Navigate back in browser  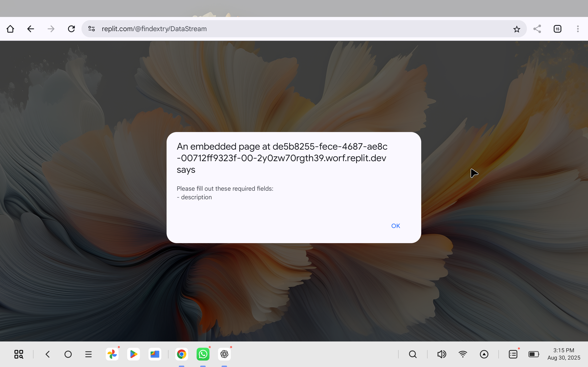(x=31, y=29)
